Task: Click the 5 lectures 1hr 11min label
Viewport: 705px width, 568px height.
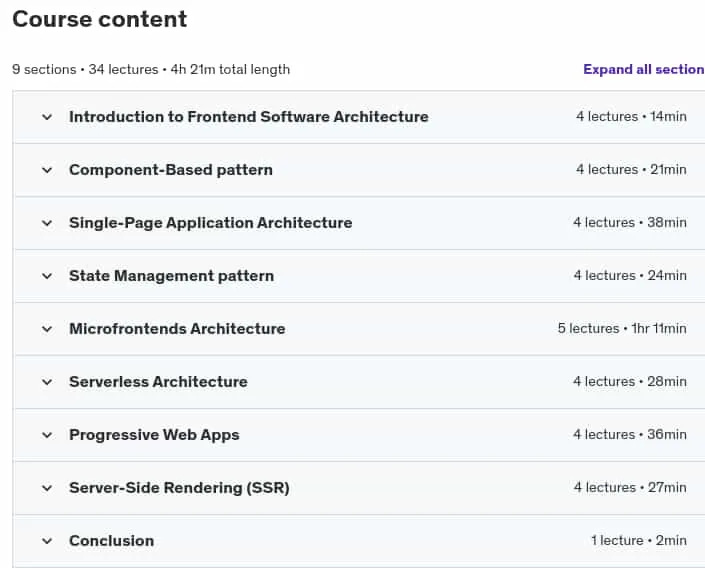Action: click(622, 328)
